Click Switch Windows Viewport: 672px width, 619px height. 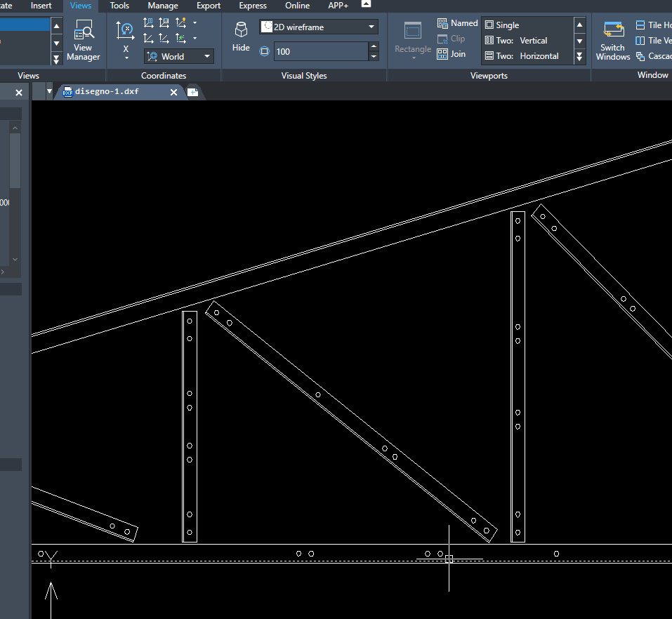coord(613,40)
